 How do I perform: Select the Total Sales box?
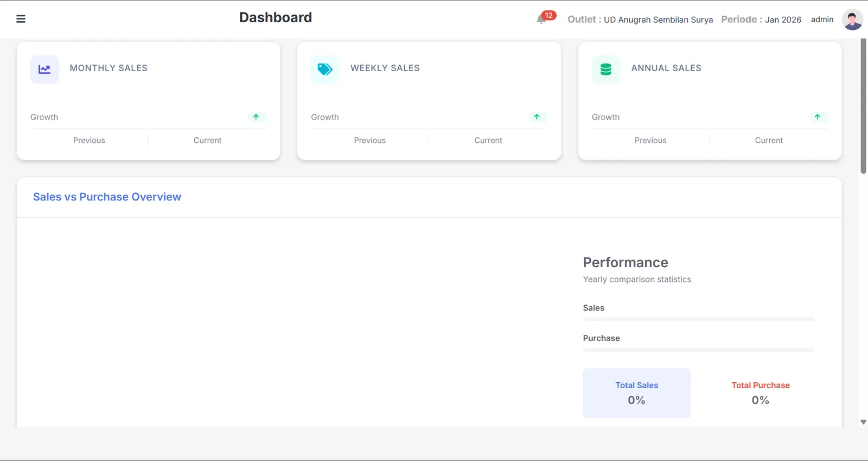point(636,393)
